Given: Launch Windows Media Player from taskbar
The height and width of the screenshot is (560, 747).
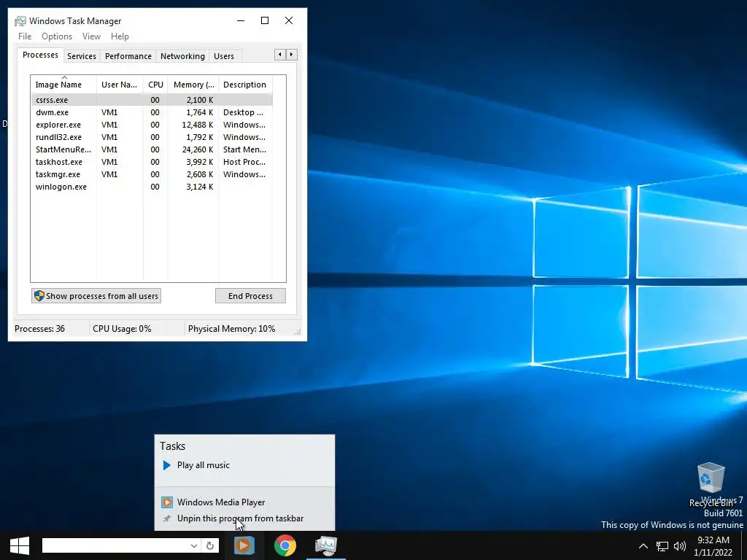Looking at the screenshot, I should 244,545.
